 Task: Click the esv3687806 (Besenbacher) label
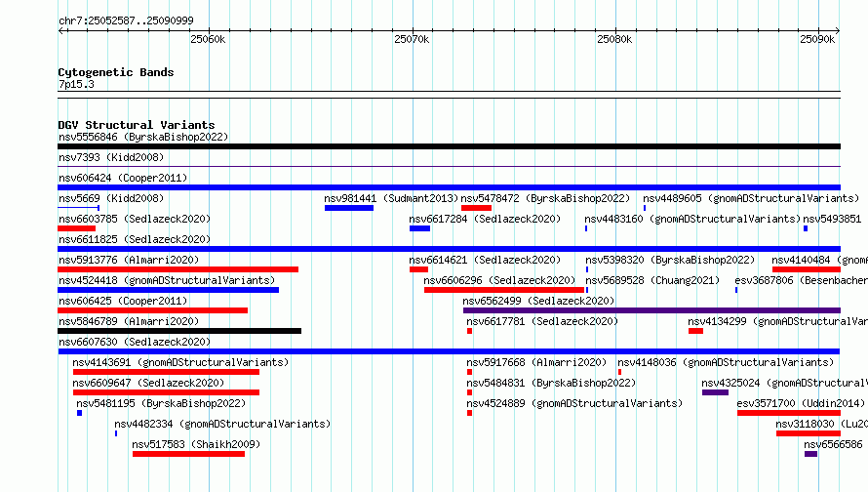801,280
